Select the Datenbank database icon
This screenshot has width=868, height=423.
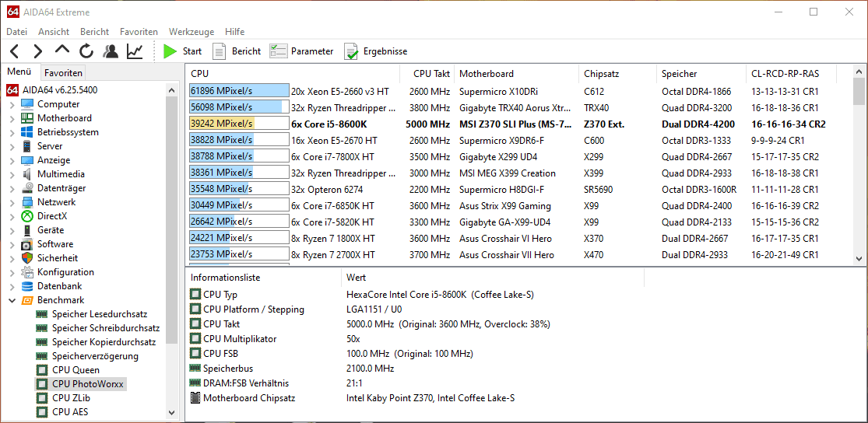pos(27,286)
